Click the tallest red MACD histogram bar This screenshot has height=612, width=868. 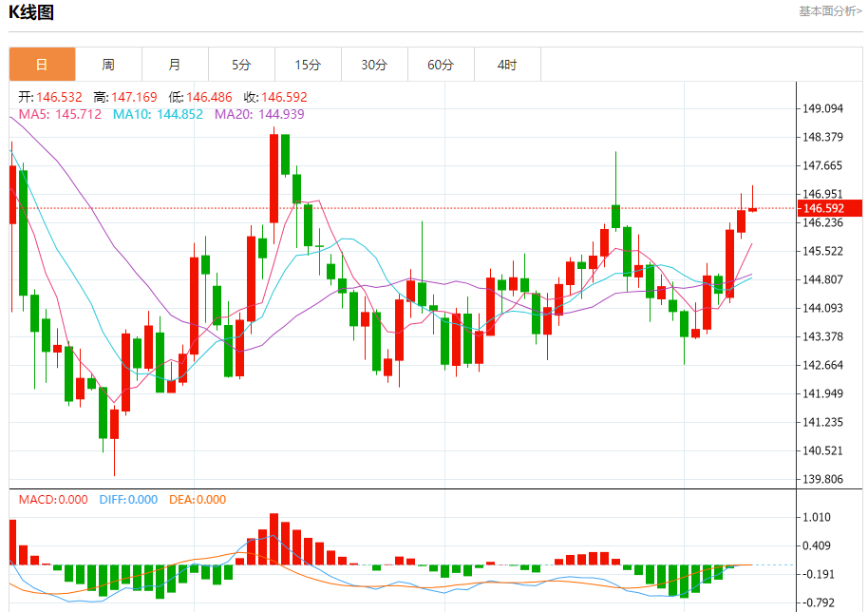274,539
